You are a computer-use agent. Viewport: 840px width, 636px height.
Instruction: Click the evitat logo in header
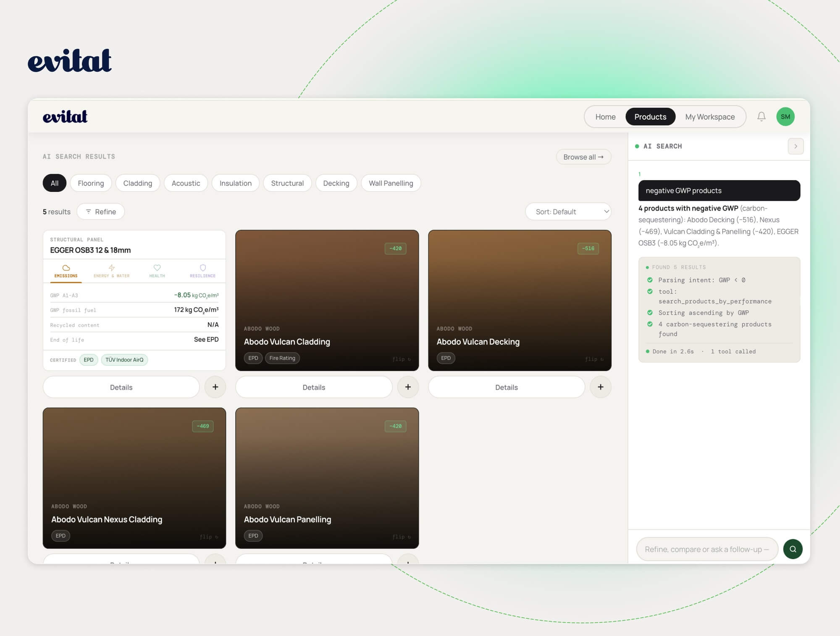(x=65, y=117)
